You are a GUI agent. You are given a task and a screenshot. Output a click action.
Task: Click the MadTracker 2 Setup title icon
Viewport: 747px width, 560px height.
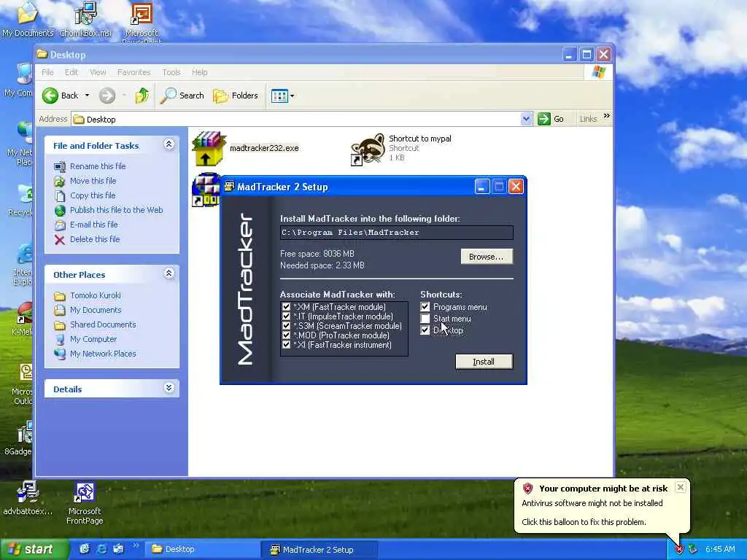point(229,187)
